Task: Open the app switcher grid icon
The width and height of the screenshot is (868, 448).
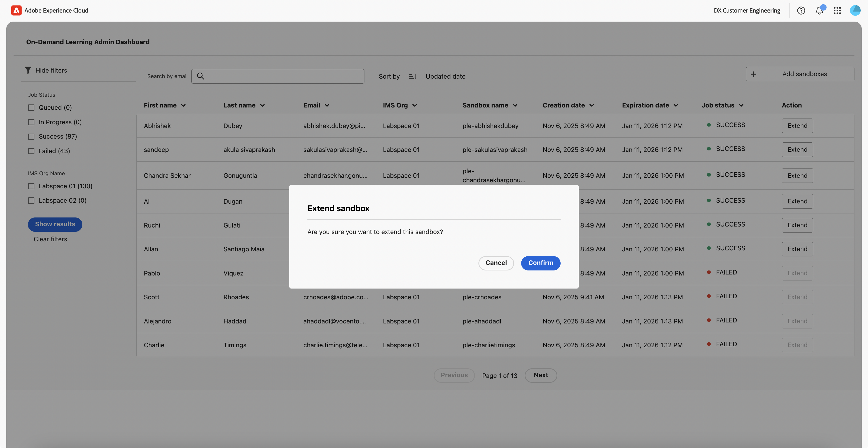Action: coord(837,11)
